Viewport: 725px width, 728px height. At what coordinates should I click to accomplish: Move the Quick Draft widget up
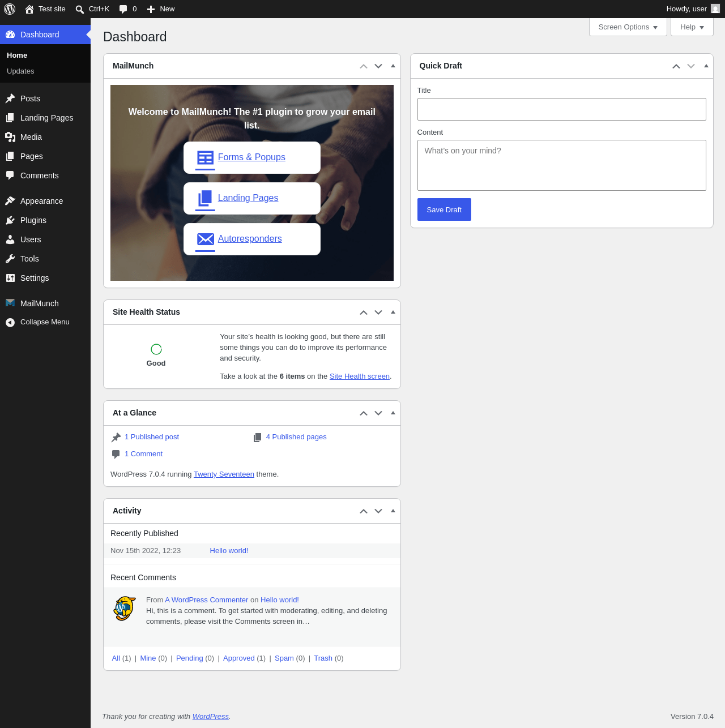[676, 66]
